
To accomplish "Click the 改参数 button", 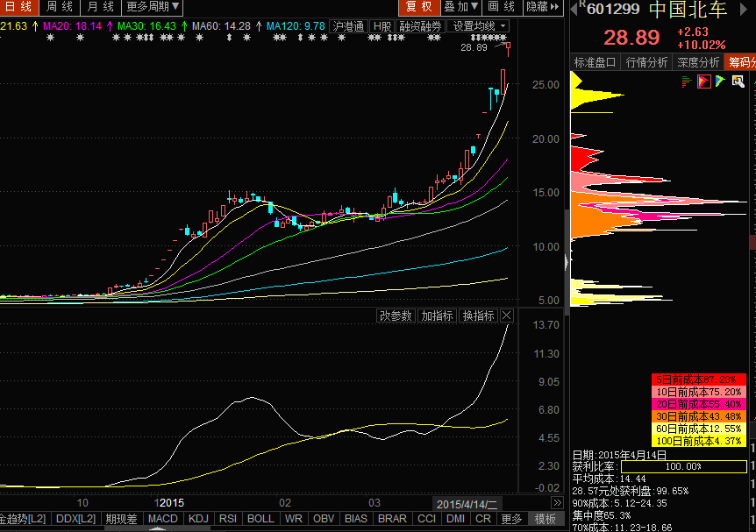I will click(396, 316).
